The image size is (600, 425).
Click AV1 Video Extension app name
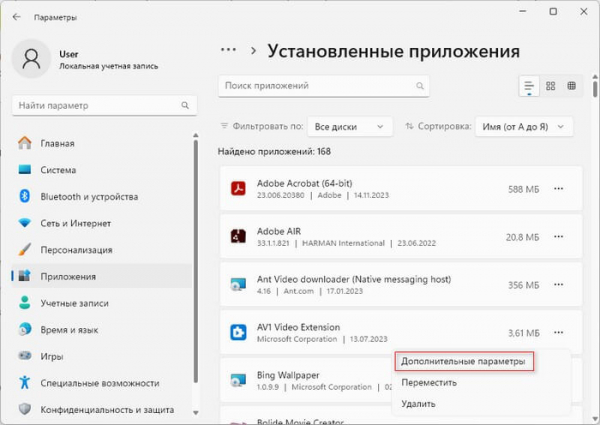pyautogui.click(x=298, y=327)
